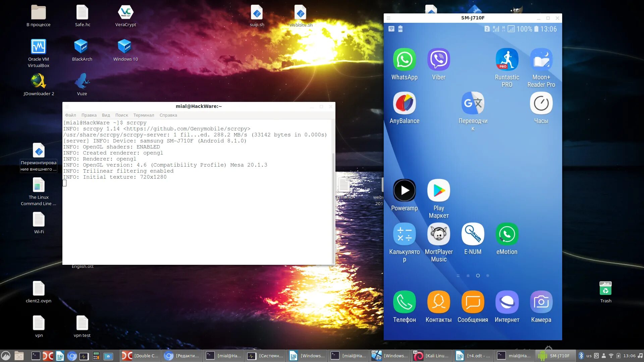Open the Справка help menu
This screenshot has height=362, width=644.
[x=168, y=115]
